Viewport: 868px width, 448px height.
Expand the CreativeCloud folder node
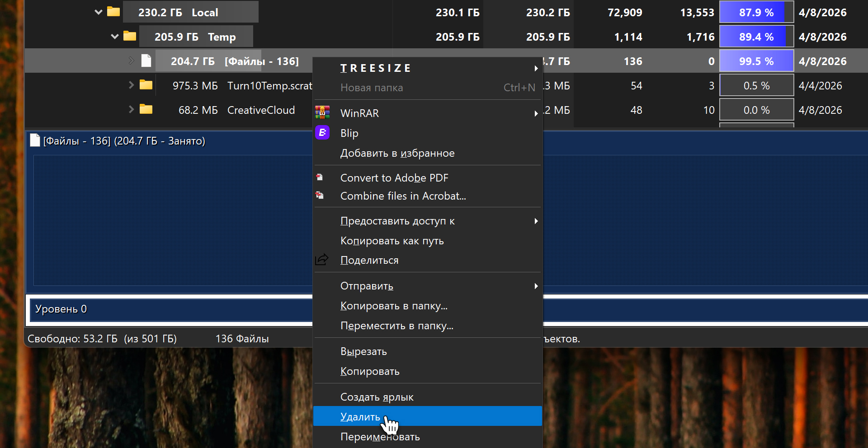click(131, 109)
